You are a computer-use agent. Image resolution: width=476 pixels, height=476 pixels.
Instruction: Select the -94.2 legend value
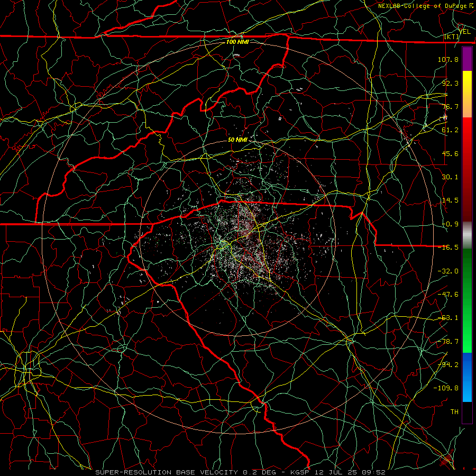[448, 365]
